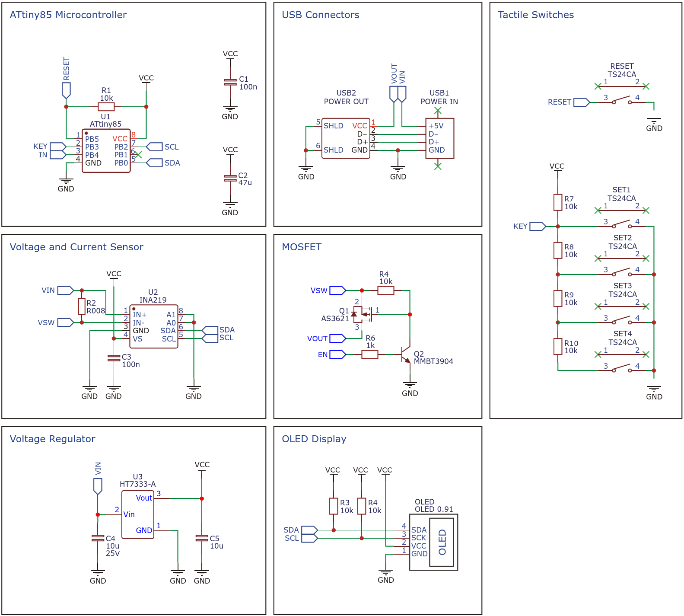Image resolution: width=684 pixels, height=616 pixels.
Task: Select the SET4 switch contact between pins 3 and 4
Action: pyautogui.click(x=622, y=368)
